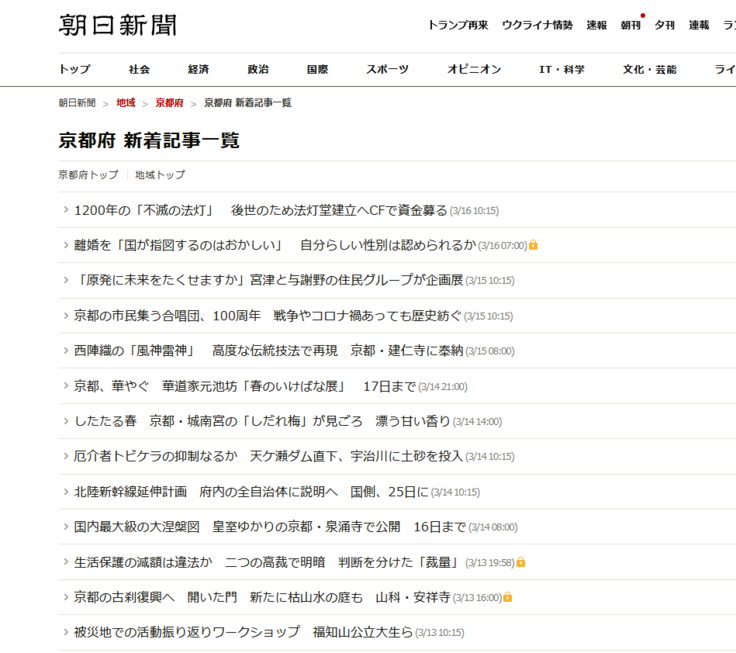Open 京都府トップ link under the heading

coord(88,174)
